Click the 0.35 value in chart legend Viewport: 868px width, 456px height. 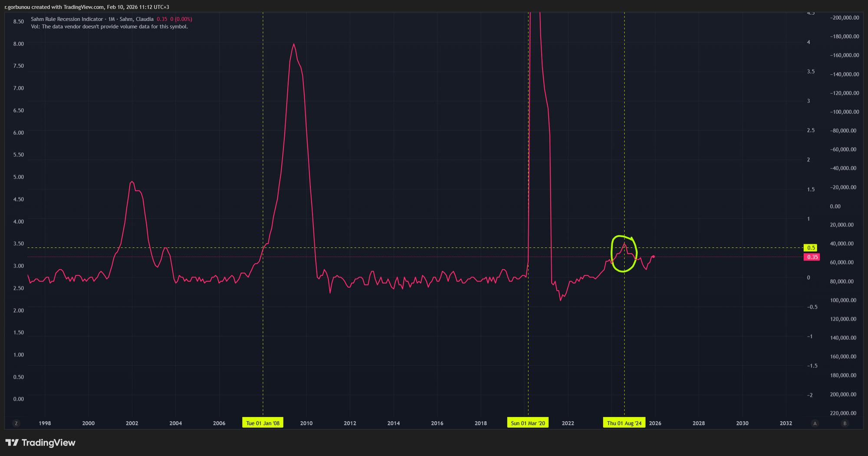(x=162, y=19)
